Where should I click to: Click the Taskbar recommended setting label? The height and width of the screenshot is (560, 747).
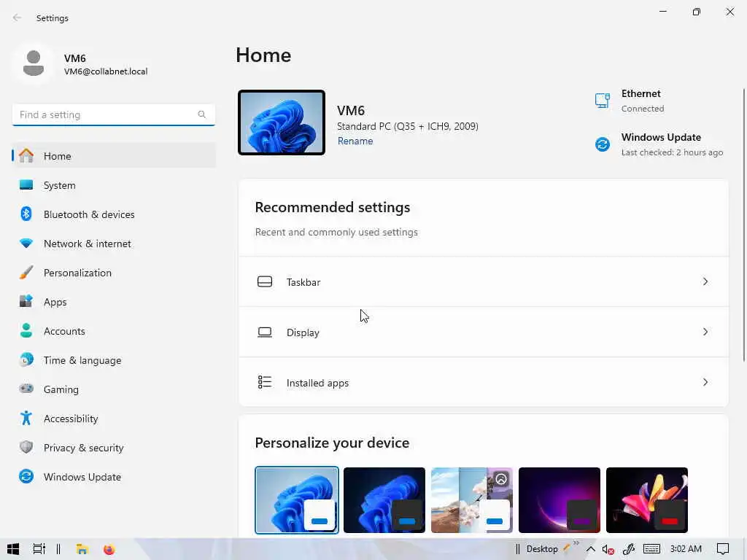pos(303,282)
